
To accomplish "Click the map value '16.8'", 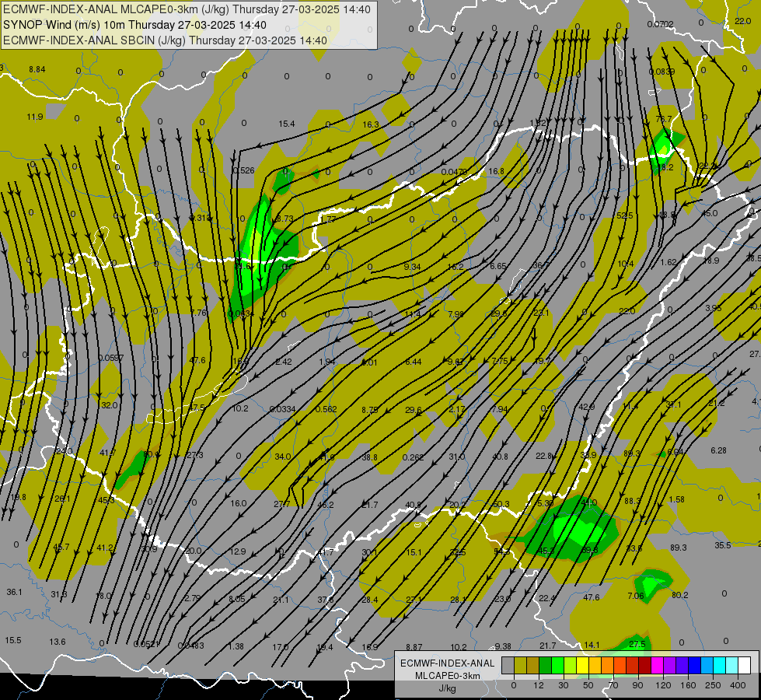I will pyautogui.click(x=496, y=171).
